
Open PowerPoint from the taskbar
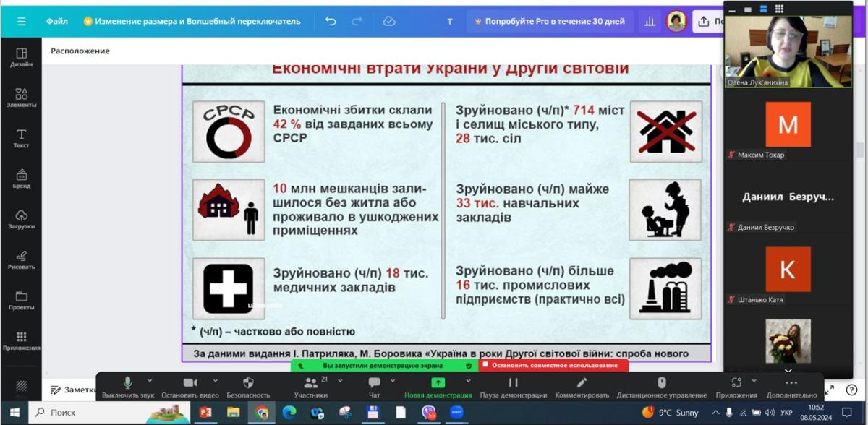[x=205, y=413]
